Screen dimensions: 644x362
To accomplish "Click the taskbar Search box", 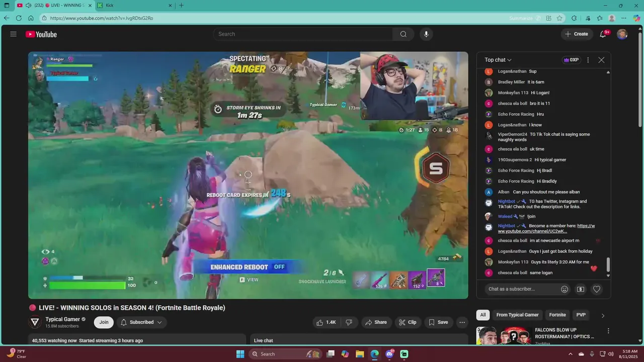I will 285,354.
